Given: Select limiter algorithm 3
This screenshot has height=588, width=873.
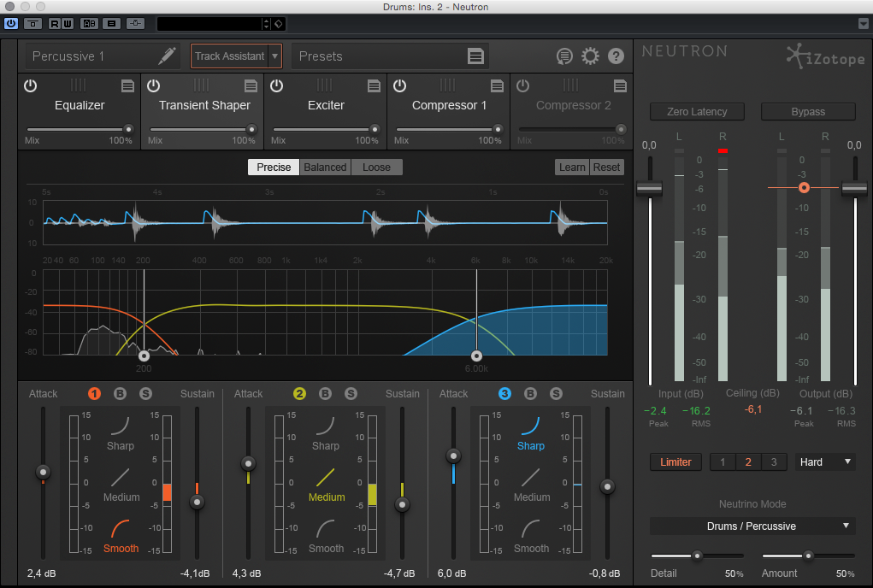Looking at the screenshot, I should [774, 462].
